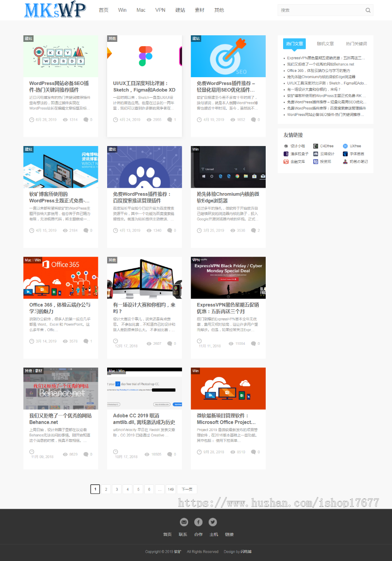Open sidebar link Office 365,体验云端办公
Image resolution: width=392 pixels, height=561 pixels.
[318, 70]
